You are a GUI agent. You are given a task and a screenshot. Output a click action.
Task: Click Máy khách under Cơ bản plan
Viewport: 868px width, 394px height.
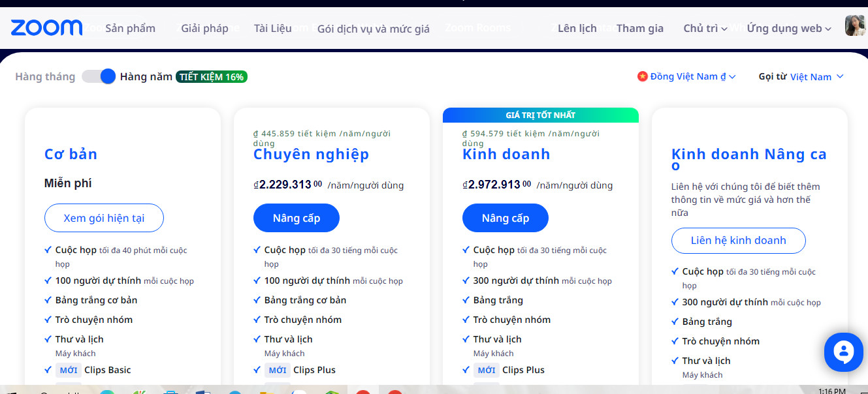76,354
